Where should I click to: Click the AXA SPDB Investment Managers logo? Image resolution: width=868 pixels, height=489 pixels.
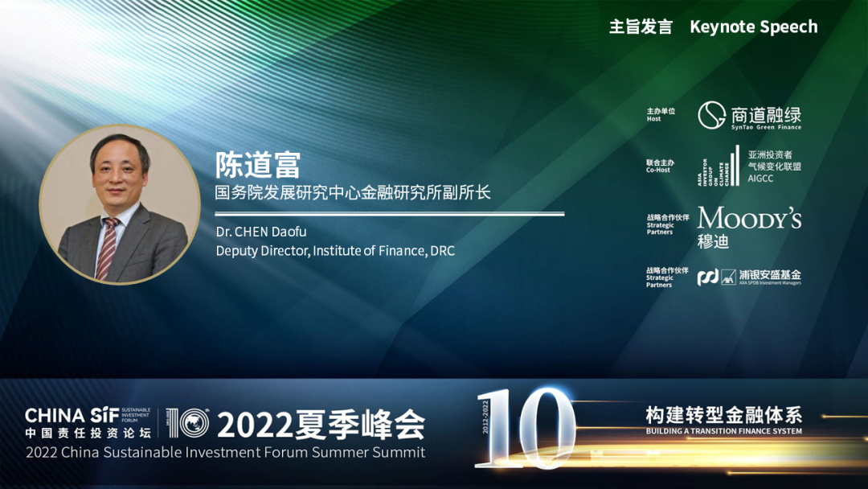pyautogui.click(x=749, y=277)
